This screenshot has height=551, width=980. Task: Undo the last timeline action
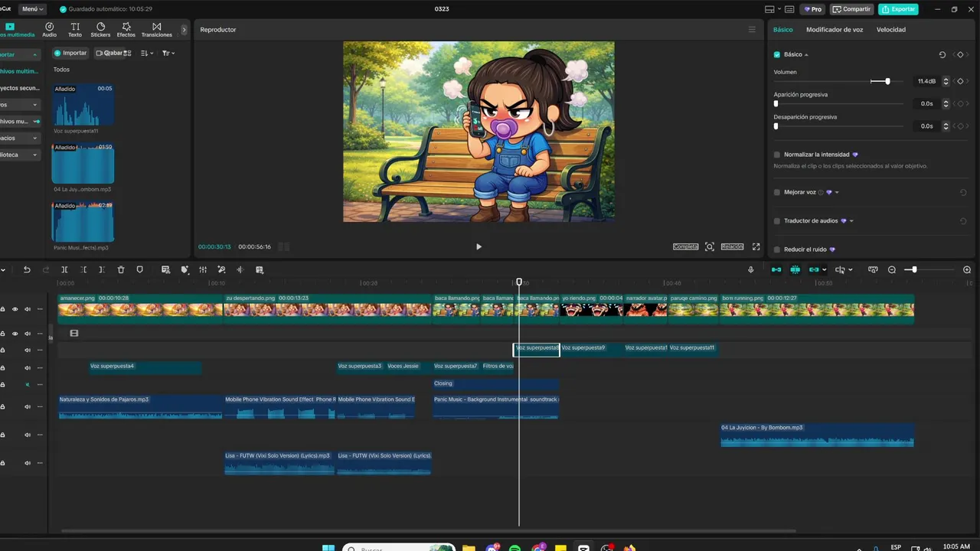click(27, 269)
